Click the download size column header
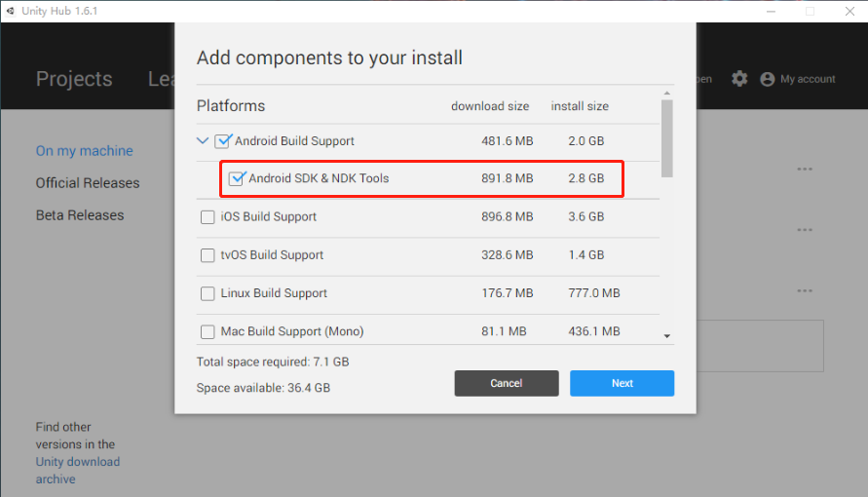Screen dimensions: 868x497 [490, 106]
